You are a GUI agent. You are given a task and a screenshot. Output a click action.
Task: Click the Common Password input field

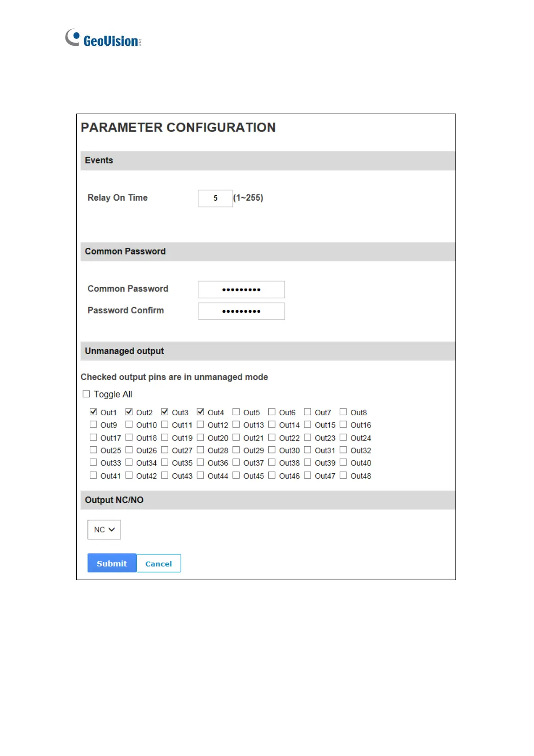pyautogui.click(x=241, y=290)
